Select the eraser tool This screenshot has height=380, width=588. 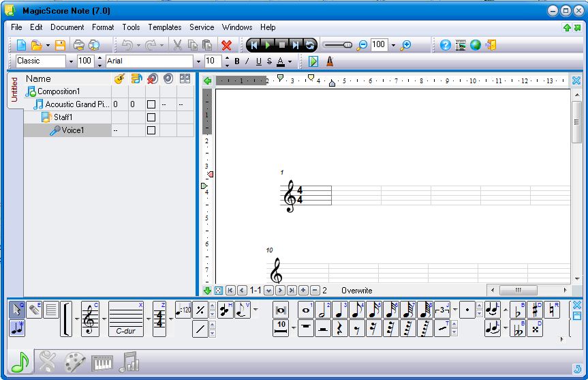(x=34, y=310)
